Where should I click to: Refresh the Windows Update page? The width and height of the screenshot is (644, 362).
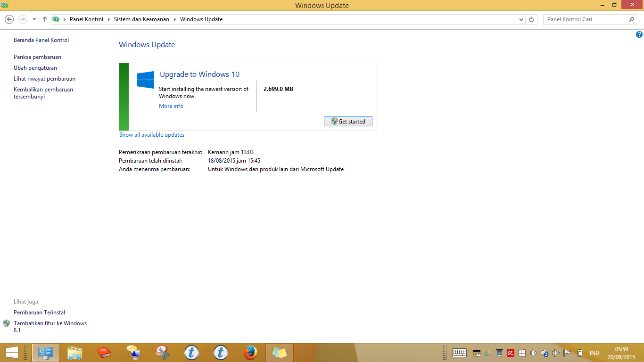(x=531, y=19)
